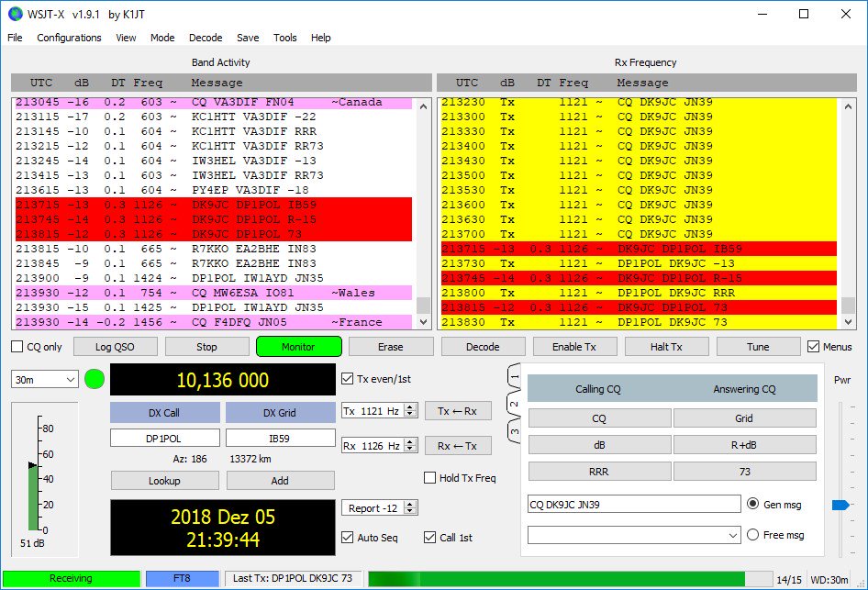Click the green status indicator beside band selector
The height and width of the screenshot is (590, 868).
tap(95, 379)
